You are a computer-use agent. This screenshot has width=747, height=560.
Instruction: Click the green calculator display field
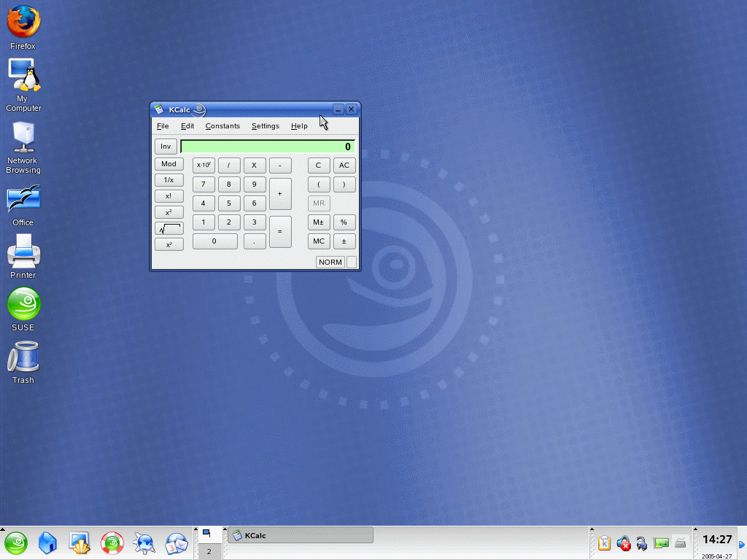(268, 147)
